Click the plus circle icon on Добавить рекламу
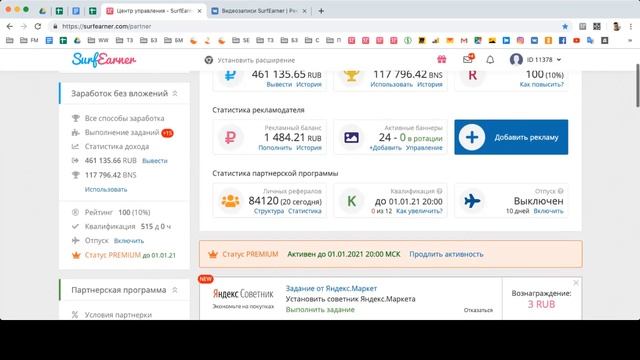Image resolution: width=640 pixels, height=360 pixels. click(472, 137)
